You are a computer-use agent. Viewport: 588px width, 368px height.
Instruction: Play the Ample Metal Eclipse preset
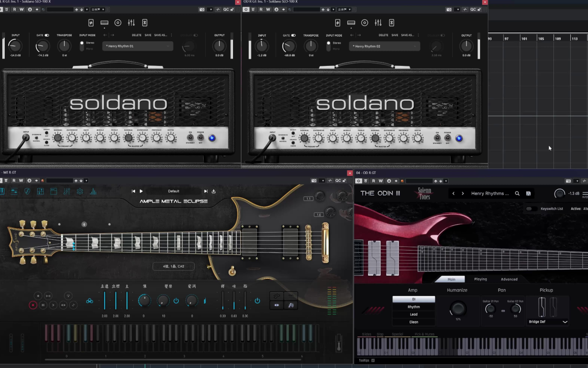(141, 191)
